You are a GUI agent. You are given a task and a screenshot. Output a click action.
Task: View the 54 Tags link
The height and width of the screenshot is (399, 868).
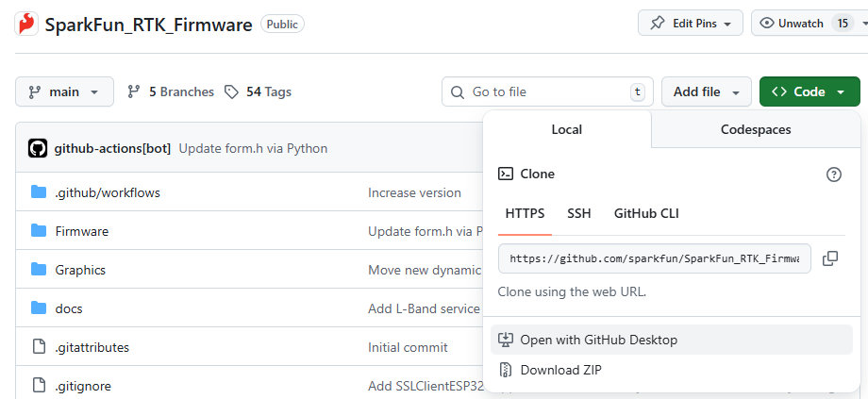point(258,91)
